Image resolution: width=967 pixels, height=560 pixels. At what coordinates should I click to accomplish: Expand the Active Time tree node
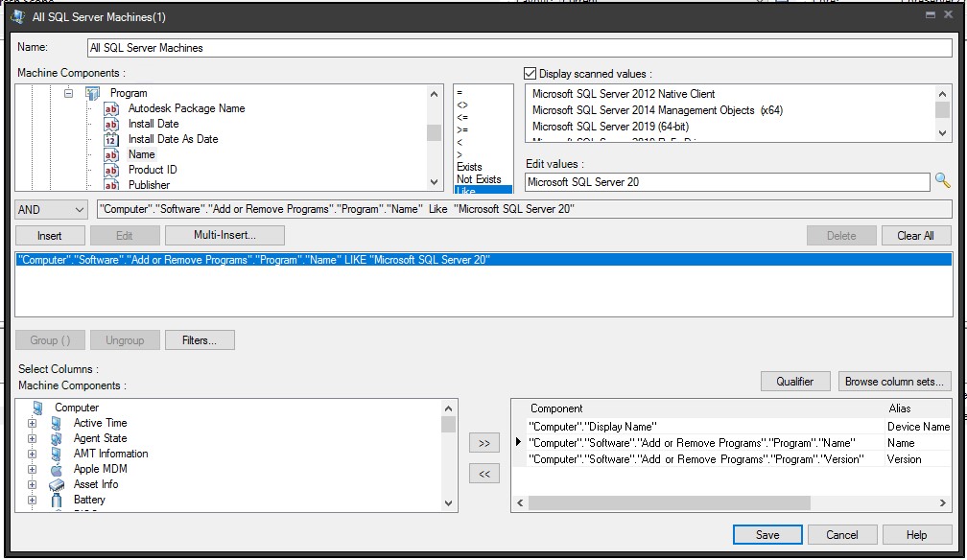pos(30,422)
